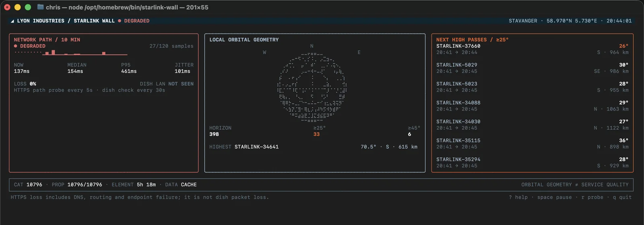This screenshot has height=225, width=644.
Task: Click the LOSS 0% reading
Action: (x=25, y=84)
